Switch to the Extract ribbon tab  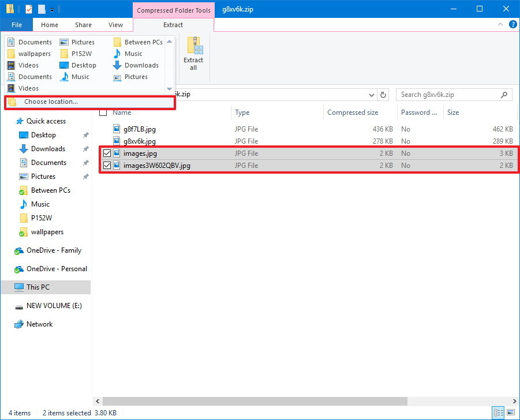(x=173, y=25)
